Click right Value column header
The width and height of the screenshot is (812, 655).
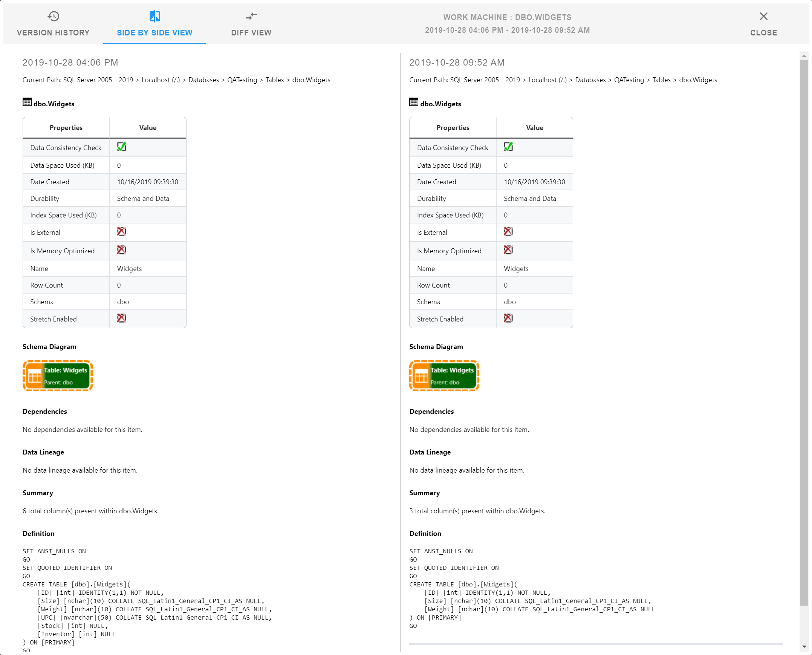click(x=534, y=127)
